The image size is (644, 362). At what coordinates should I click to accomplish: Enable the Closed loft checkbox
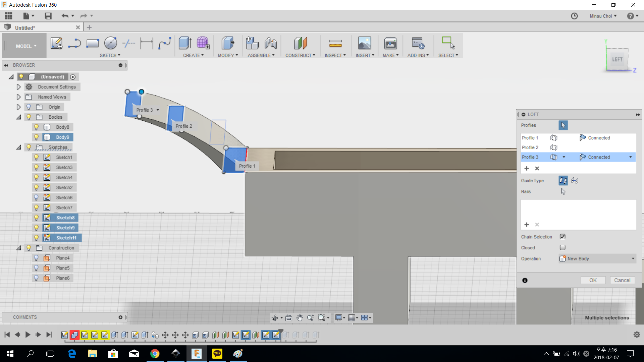point(563,247)
